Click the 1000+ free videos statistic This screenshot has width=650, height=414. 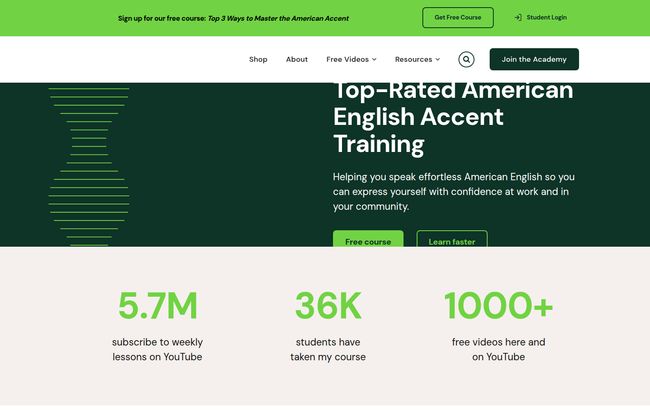tap(498, 305)
